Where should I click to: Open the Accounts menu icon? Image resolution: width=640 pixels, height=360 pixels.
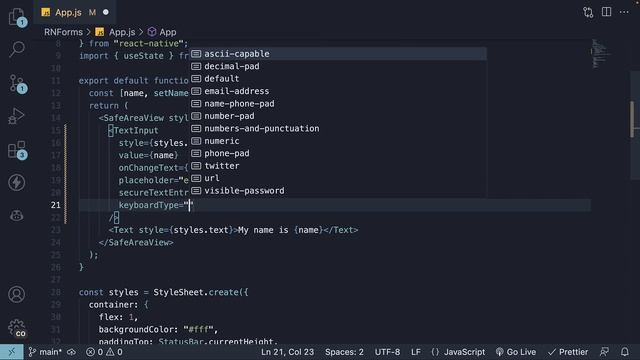pyautogui.click(x=17, y=294)
